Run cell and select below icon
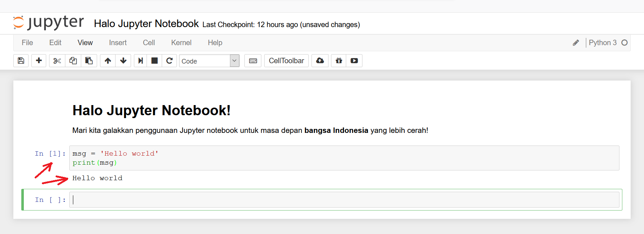644x234 pixels. [140, 61]
